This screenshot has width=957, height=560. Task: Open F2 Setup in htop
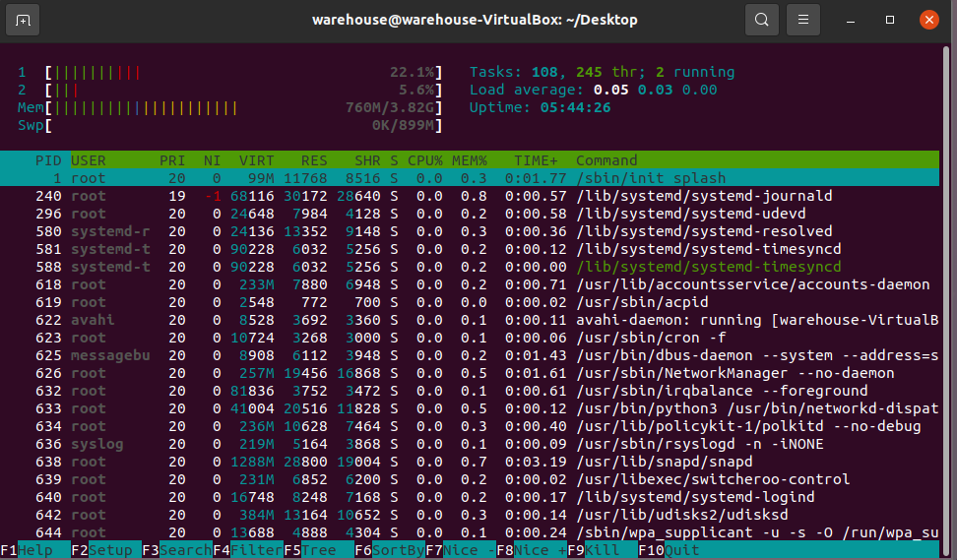click(x=106, y=550)
